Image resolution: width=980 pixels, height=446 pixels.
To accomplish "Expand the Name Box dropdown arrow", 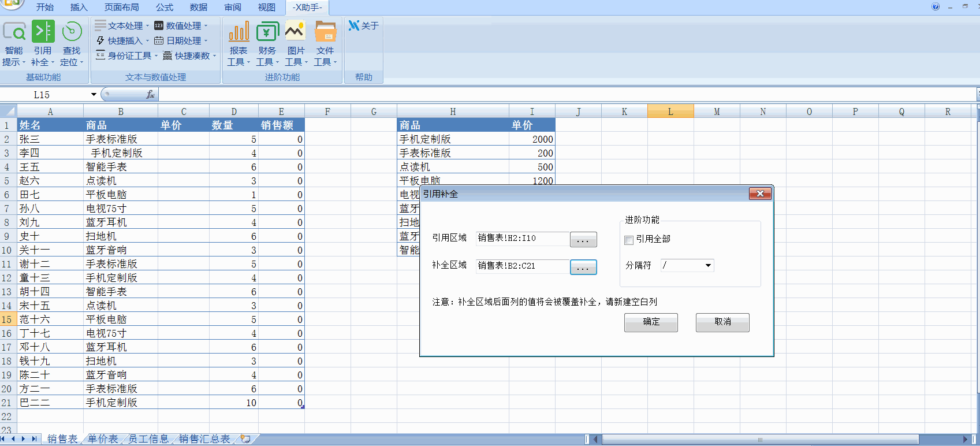I will click(x=94, y=94).
